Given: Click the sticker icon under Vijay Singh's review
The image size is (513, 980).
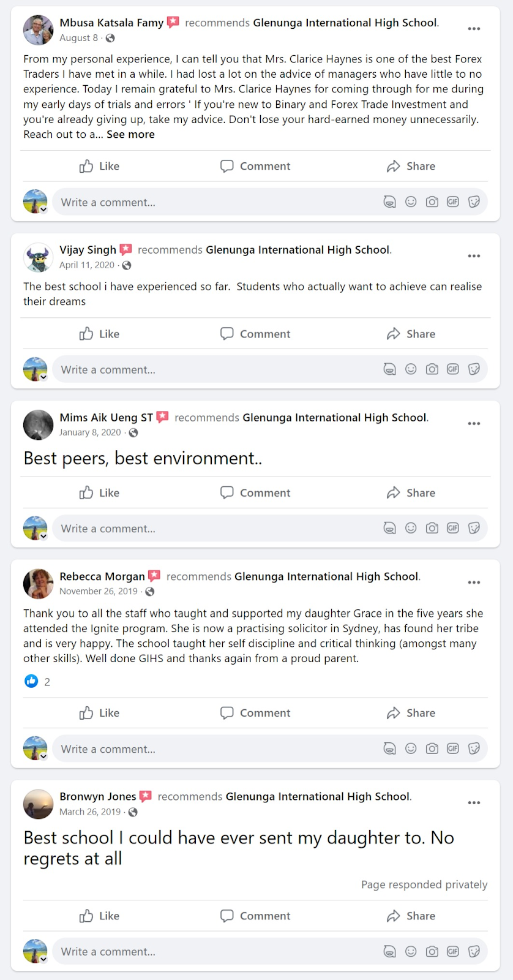Looking at the screenshot, I should (474, 369).
